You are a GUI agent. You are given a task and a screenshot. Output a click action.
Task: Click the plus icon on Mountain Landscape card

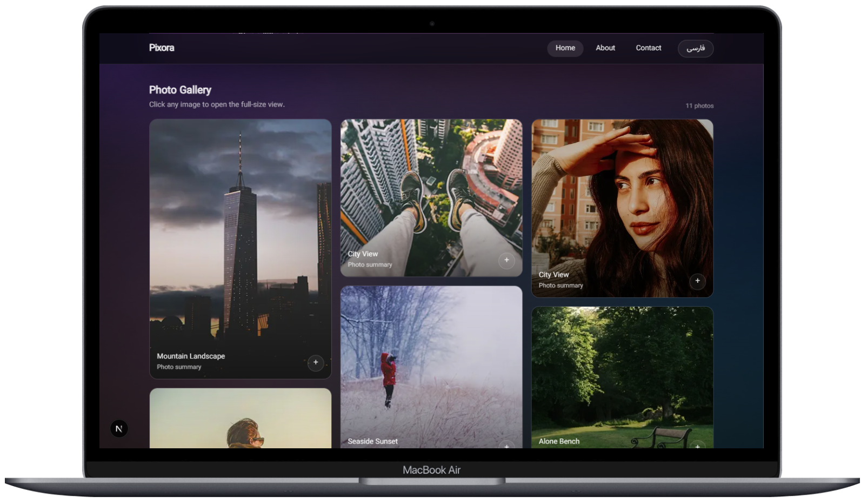(316, 362)
